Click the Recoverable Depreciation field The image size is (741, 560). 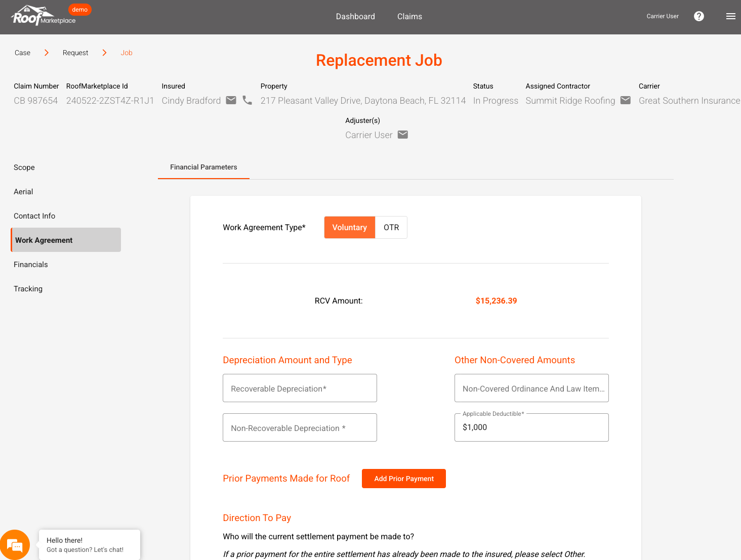coord(300,389)
